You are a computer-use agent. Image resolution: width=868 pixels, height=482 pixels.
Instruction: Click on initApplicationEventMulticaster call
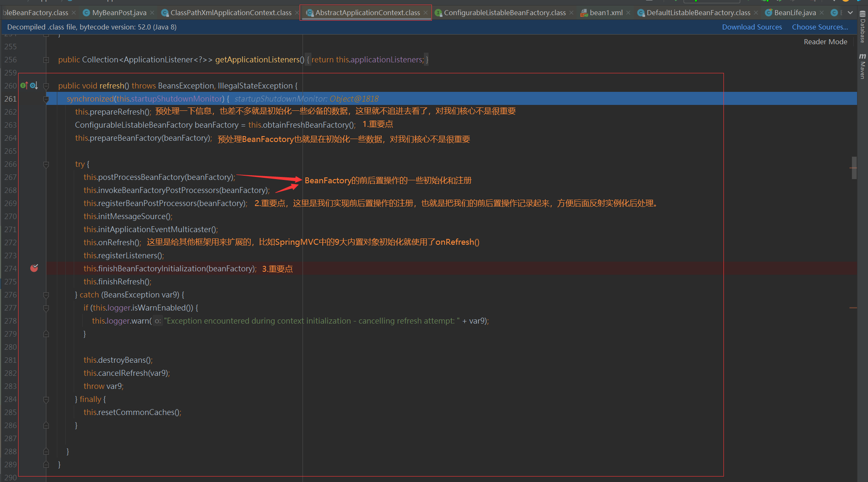point(151,229)
